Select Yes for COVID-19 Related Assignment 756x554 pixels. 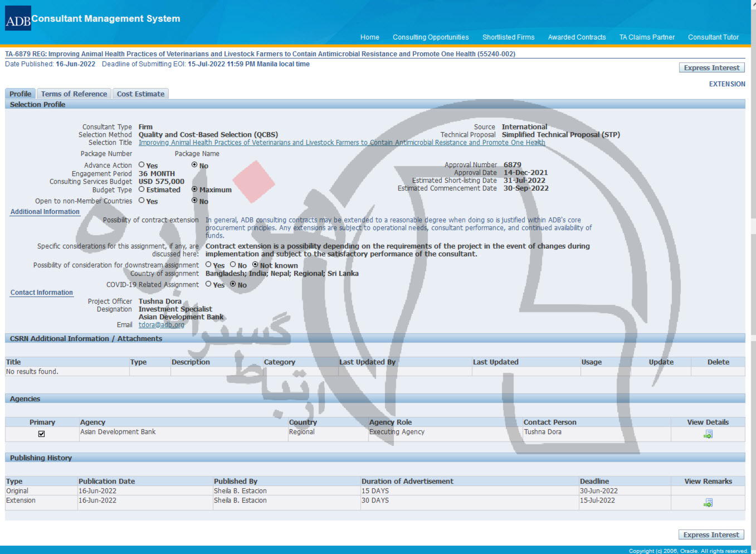(208, 284)
